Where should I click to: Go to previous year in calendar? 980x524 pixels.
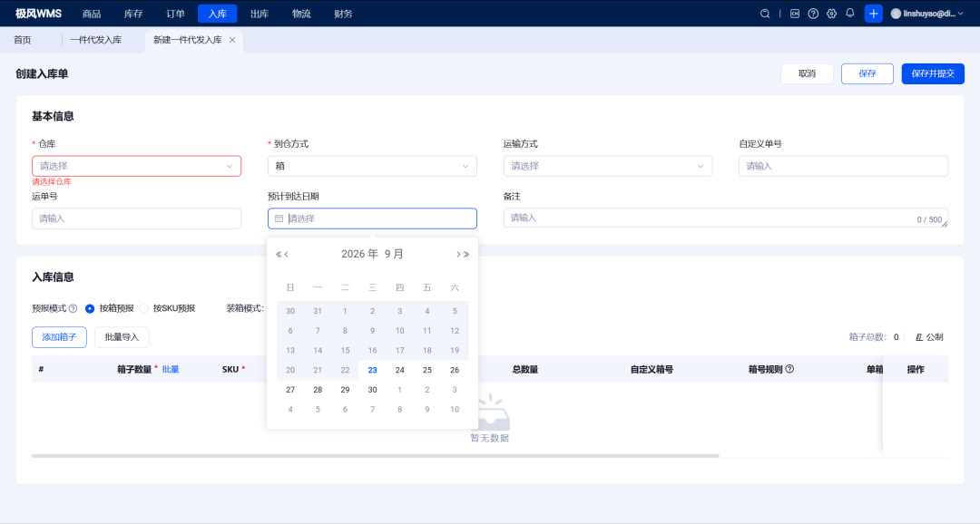[x=279, y=254]
